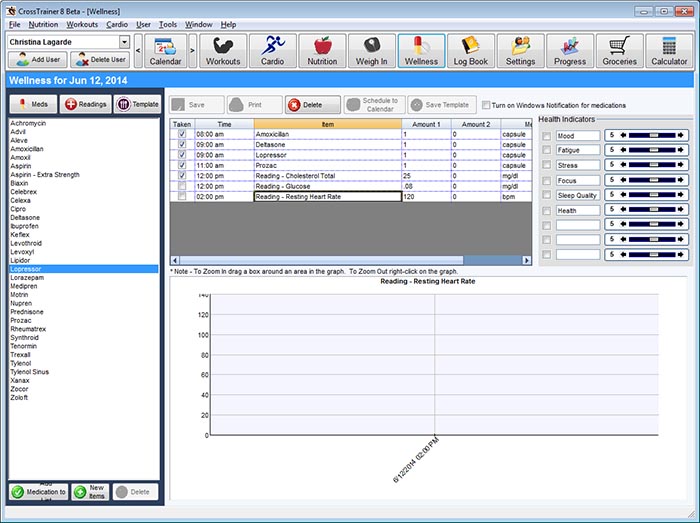Click the Time column header
700x523 pixels.
pos(224,124)
